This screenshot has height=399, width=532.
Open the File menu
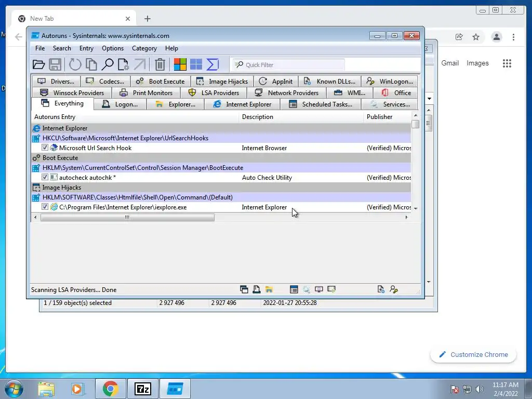point(40,48)
